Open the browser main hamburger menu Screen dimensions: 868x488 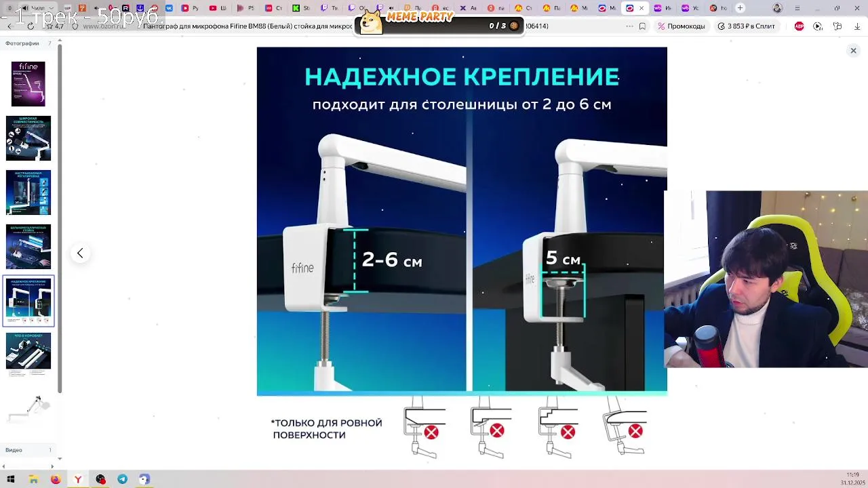point(797,7)
